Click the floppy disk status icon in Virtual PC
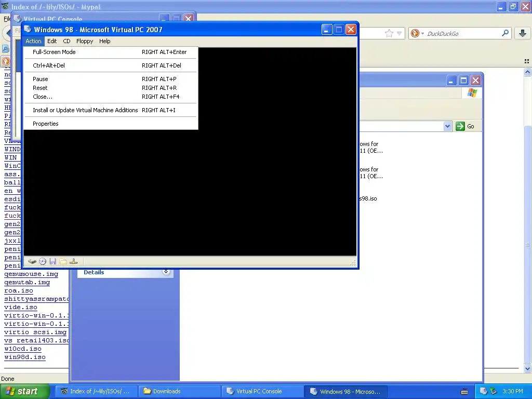This screenshot has width=532, height=399. 52,262
